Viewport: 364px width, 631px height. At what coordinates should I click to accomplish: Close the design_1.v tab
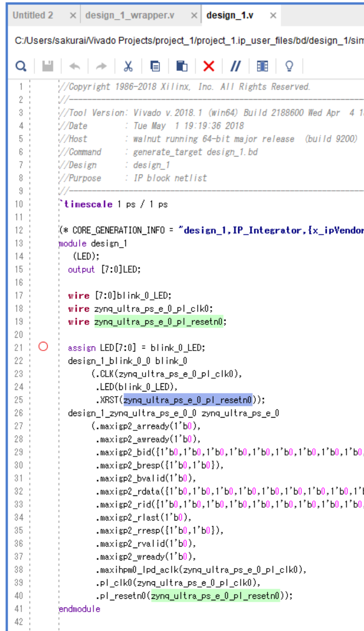(273, 15)
